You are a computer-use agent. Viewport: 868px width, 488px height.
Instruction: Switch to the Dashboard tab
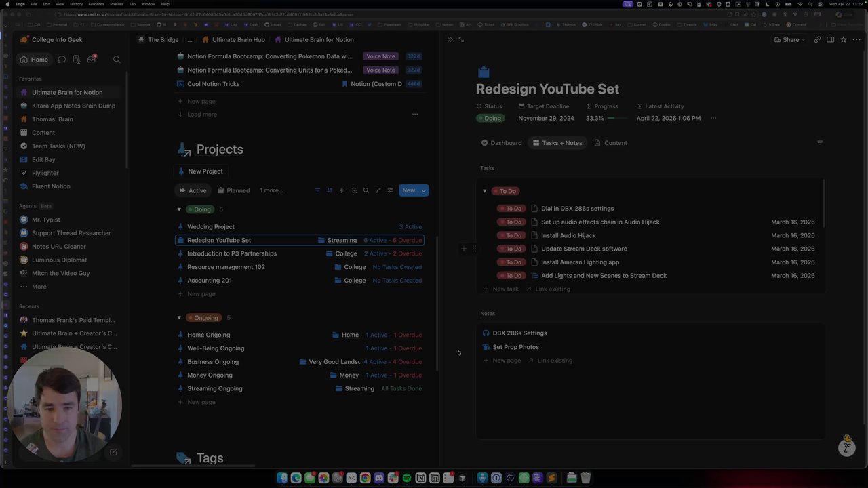[x=501, y=143]
